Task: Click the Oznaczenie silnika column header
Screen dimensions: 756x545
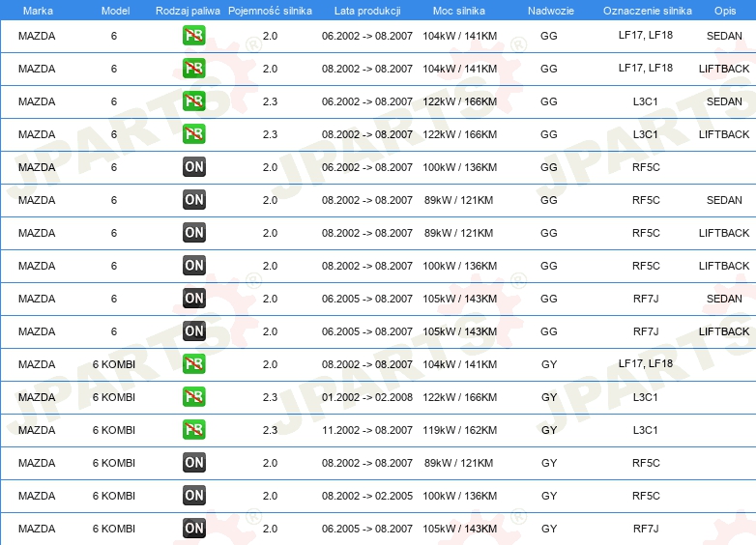Action: (647, 11)
